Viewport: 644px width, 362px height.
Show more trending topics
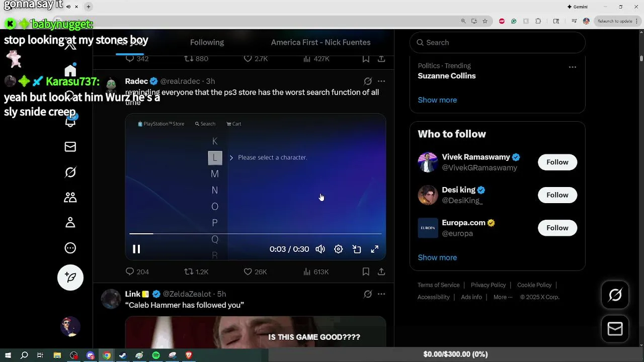[x=437, y=100]
